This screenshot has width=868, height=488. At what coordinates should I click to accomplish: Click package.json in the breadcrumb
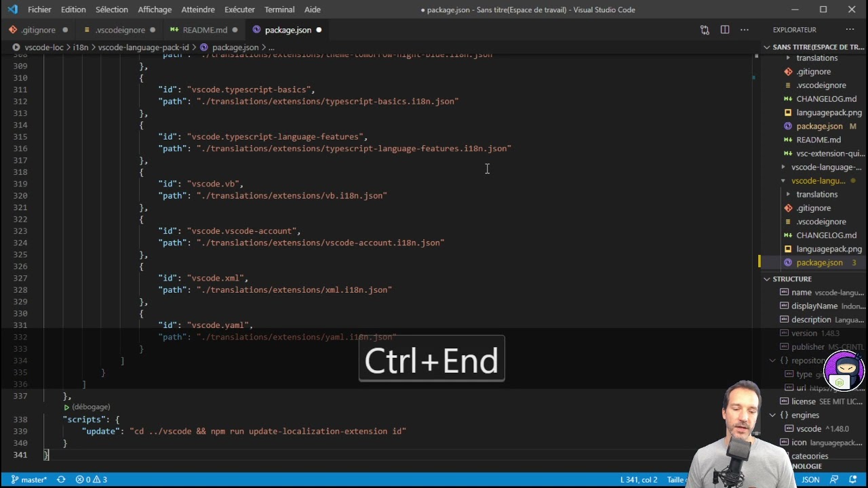(x=235, y=47)
